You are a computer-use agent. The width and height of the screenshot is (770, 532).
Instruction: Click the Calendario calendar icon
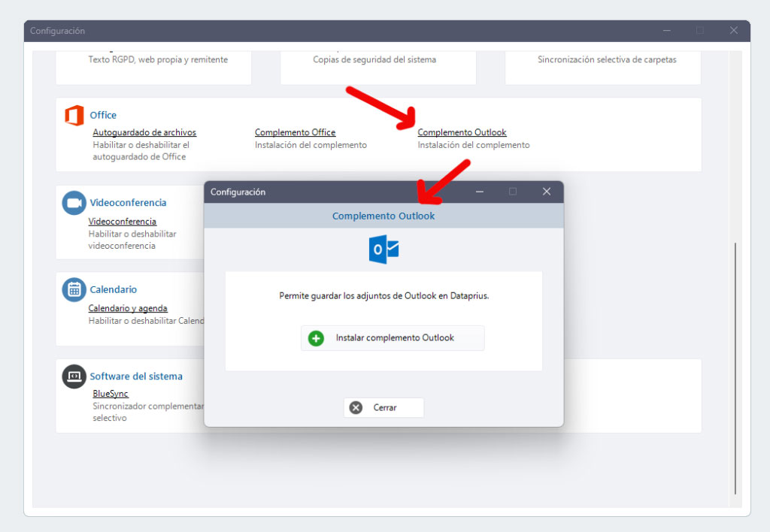point(74,289)
